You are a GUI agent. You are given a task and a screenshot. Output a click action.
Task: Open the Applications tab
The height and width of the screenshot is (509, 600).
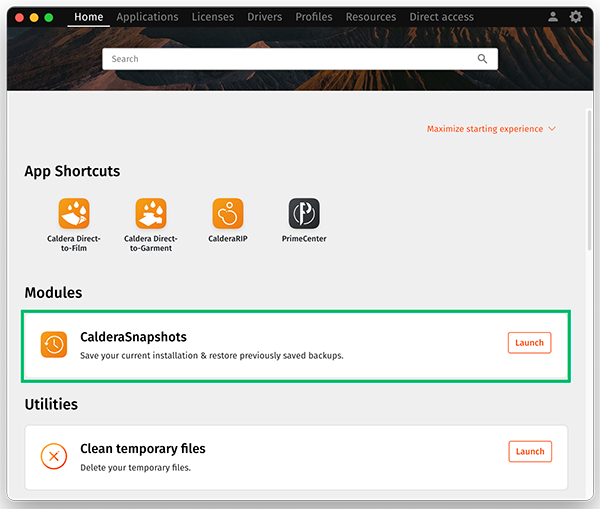pos(147,17)
